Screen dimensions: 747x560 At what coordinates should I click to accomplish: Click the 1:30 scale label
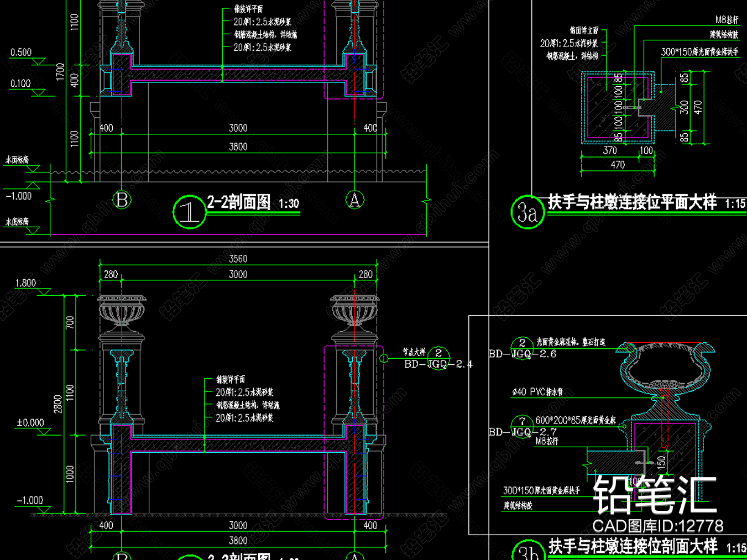289,204
